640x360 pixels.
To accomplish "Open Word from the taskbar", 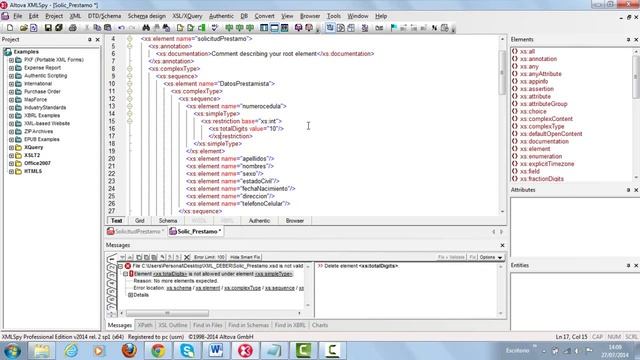I will (x=216, y=350).
